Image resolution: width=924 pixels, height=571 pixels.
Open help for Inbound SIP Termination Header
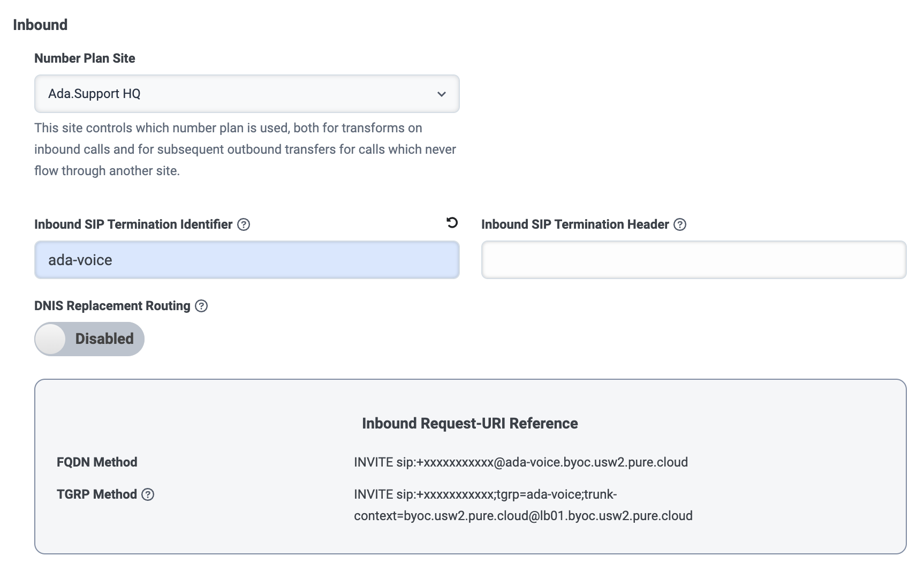(680, 224)
